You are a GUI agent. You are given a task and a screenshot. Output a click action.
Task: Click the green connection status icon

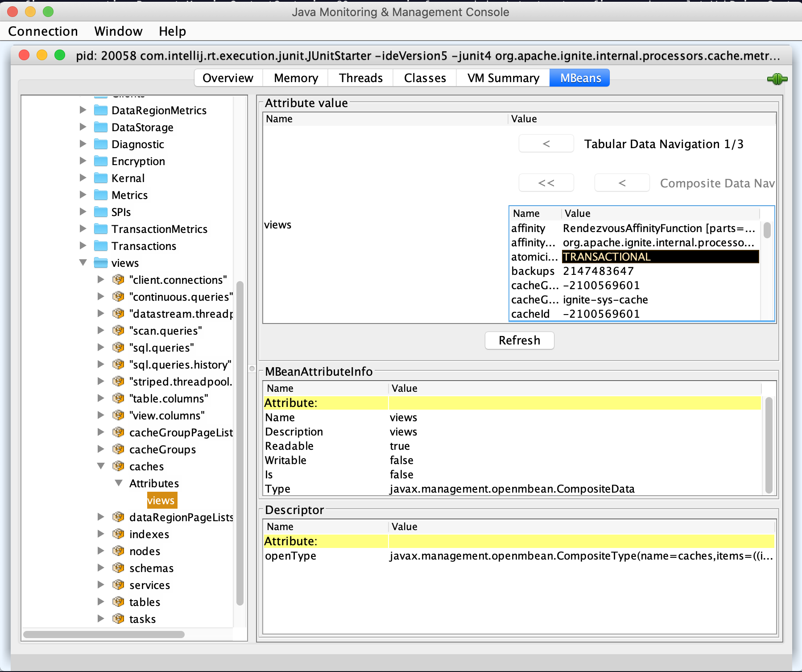coord(777,79)
